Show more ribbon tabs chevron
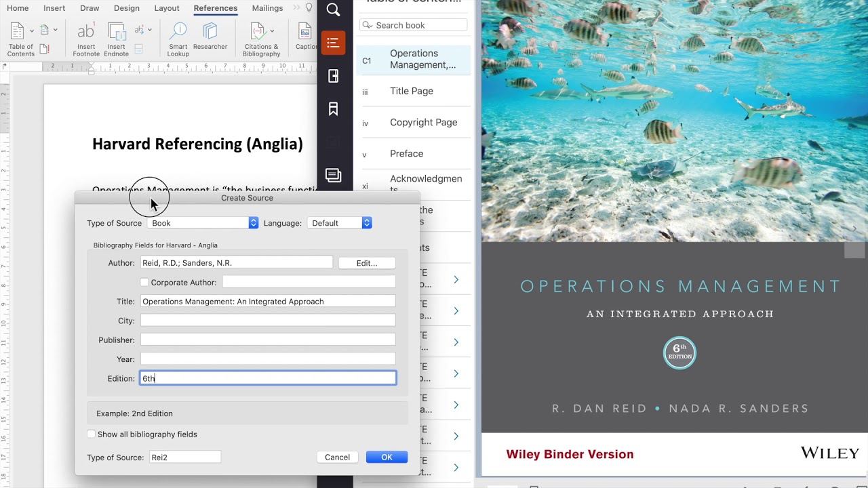 click(x=296, y=8)
